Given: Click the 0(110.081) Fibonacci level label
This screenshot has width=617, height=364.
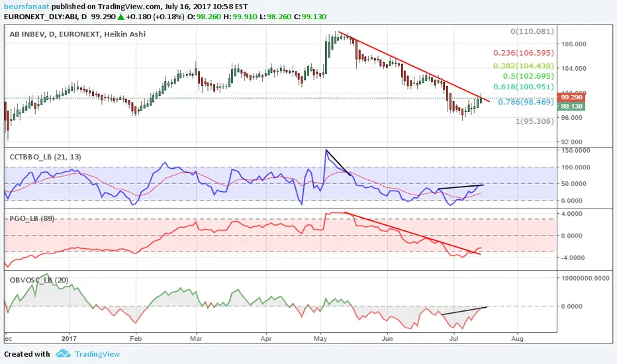Looking at the screenshot, I should pos(532,31).
